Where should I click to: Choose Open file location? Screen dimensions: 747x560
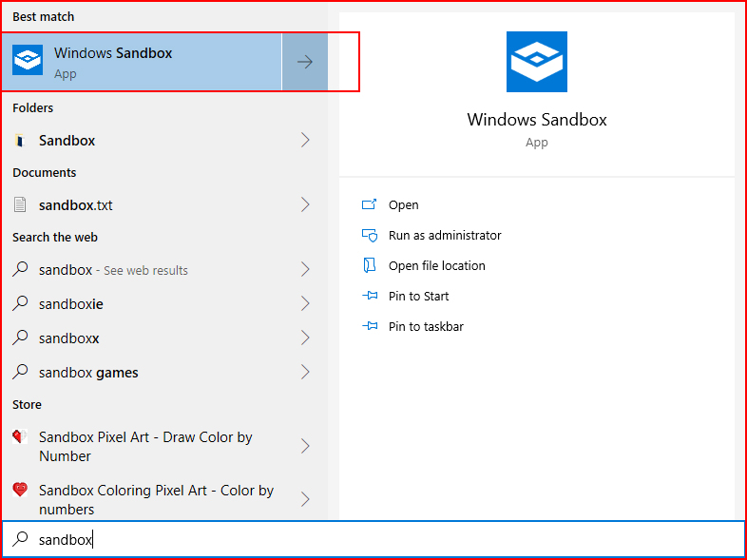tap(437, 265)
